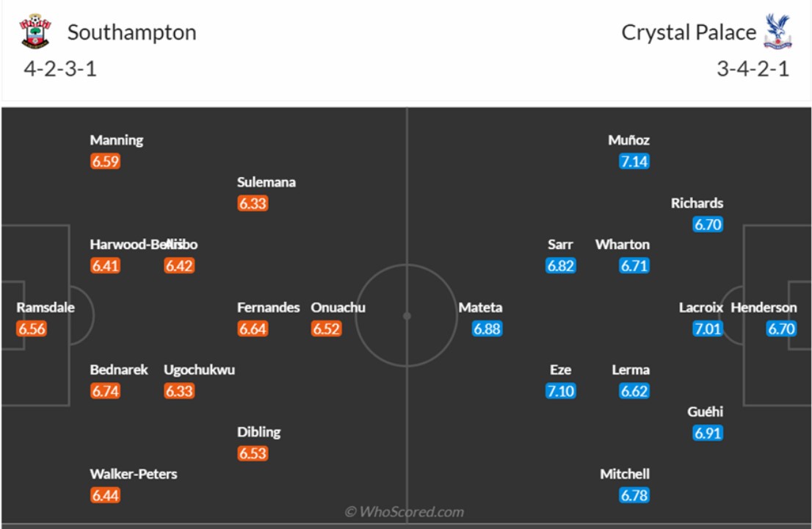Click the Crystal Palace club crest
812x529 pixels.
(777, 32)
